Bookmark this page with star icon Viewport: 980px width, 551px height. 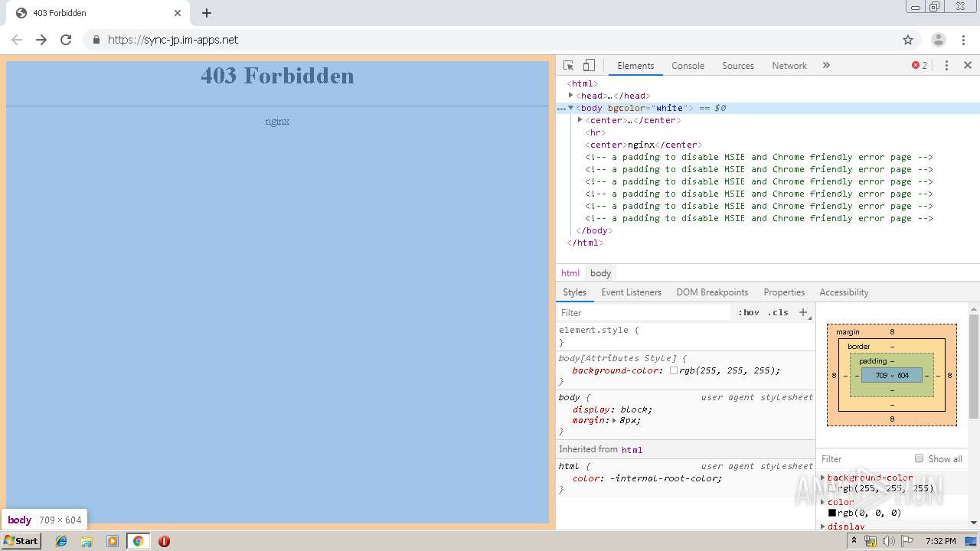pos(908,40)
